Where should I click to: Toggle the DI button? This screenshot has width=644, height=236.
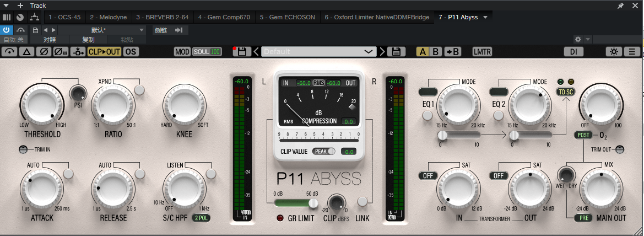(574, 51)
